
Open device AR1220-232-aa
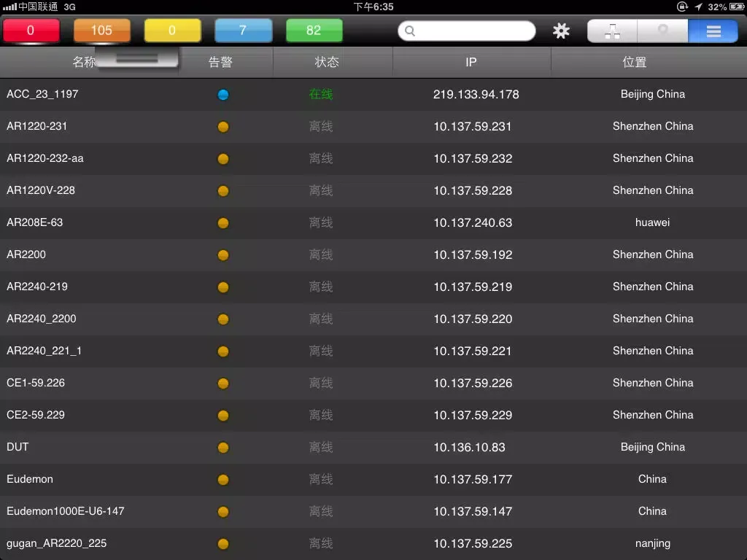(45, 158)
